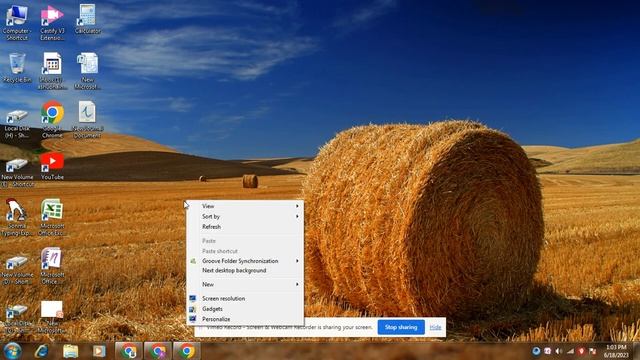Select the Local Disk (H) shortcut icon
The image size is (640, 360).
point(17,124)
